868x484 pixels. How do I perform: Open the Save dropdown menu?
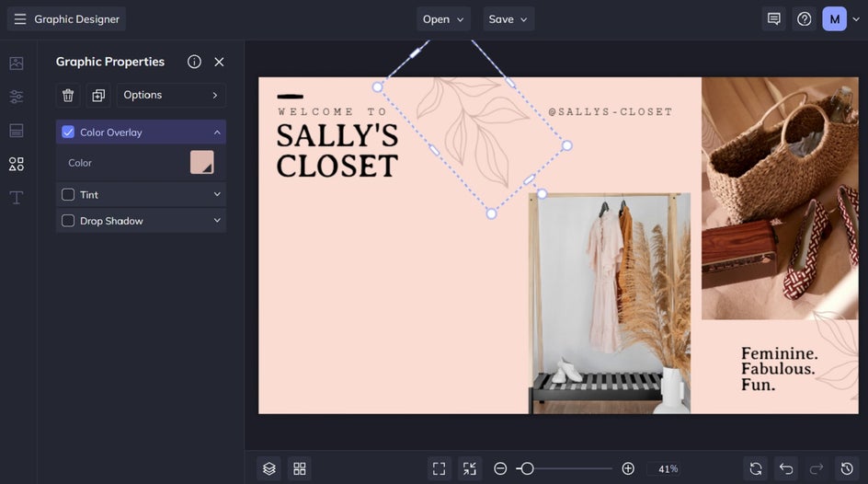pos(508,19)
